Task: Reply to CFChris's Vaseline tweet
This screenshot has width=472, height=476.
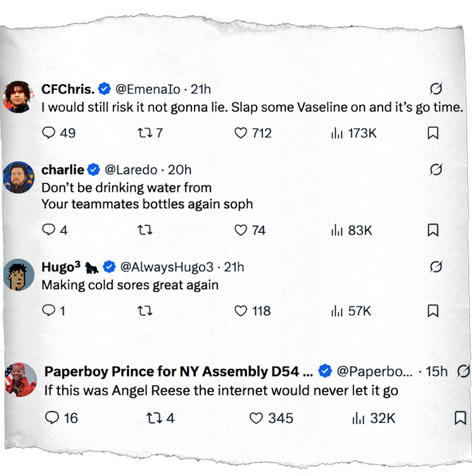Action: [x=49, y=133]
